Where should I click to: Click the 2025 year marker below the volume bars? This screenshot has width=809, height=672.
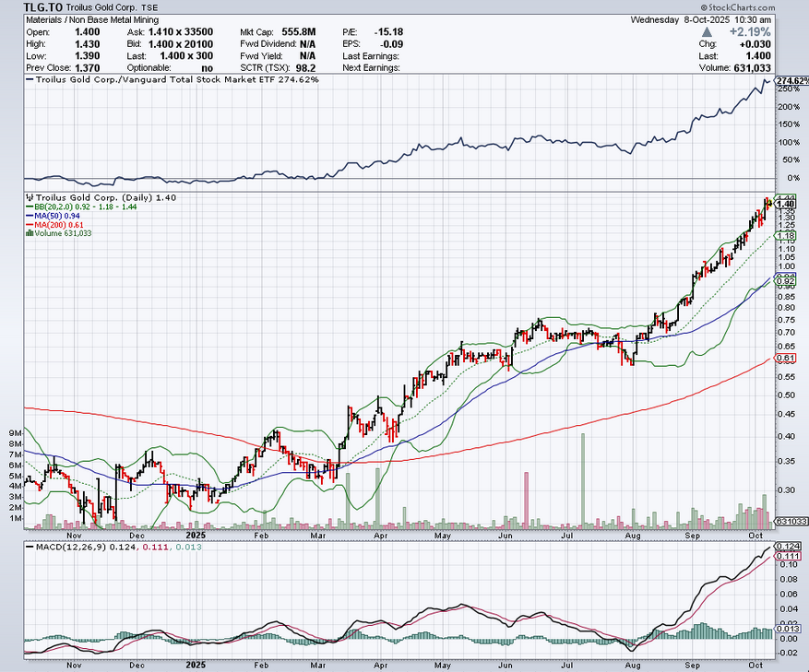[x=195, y=535]
